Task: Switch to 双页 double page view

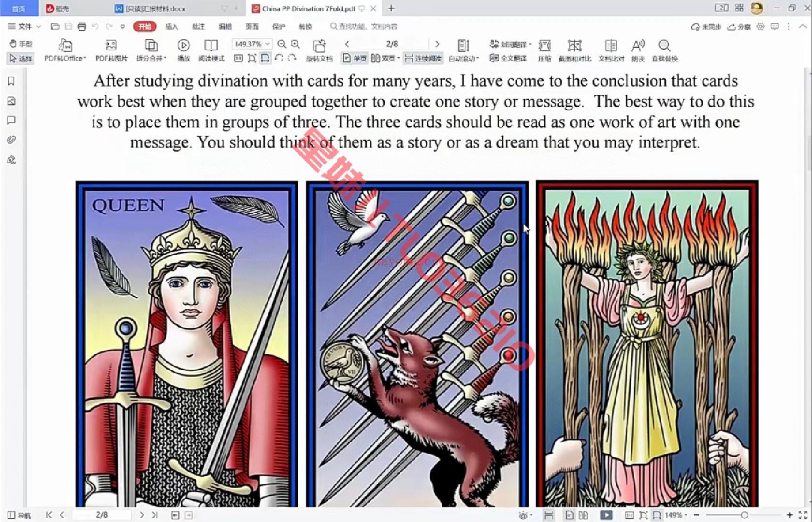Action: pos(385,58)
